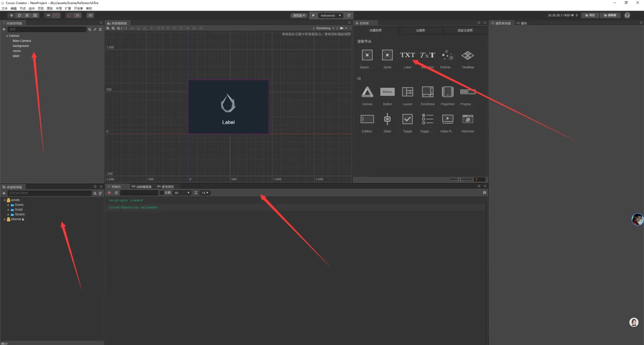Choose the Label TXT node icon

click(x=408, y=55)
